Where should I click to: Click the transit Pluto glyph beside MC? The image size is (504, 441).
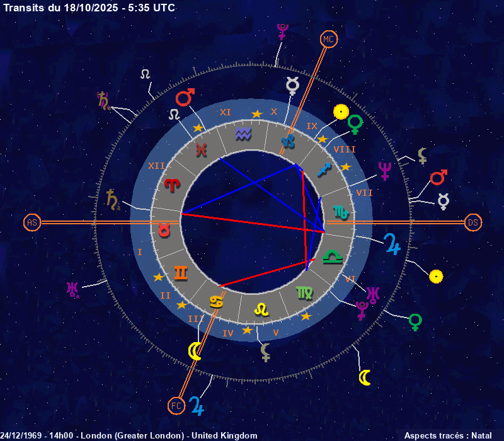(x=283, y=30)
